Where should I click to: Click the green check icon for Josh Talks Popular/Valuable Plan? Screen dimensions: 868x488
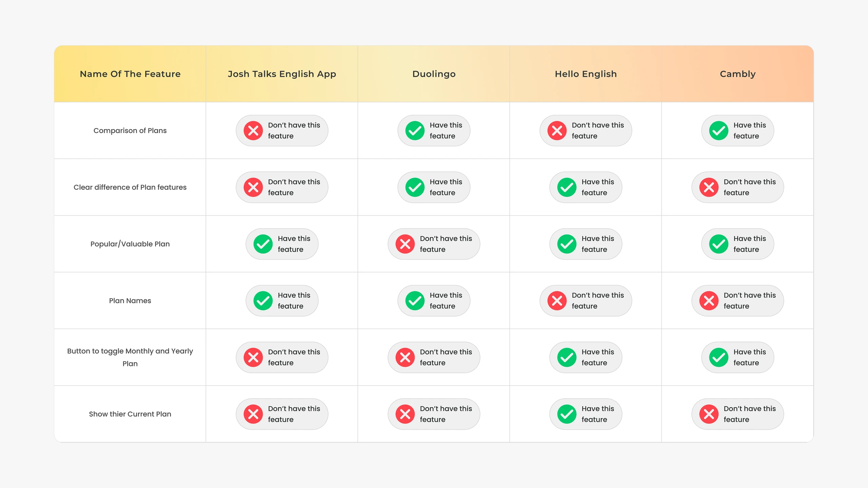click(x=263, y=244)
